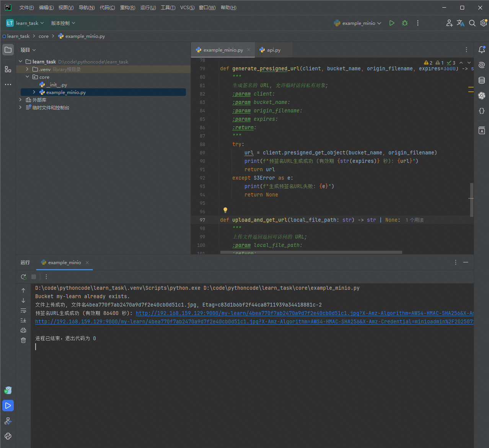Clear the console output with the trash icon

(x=23, y=340)
